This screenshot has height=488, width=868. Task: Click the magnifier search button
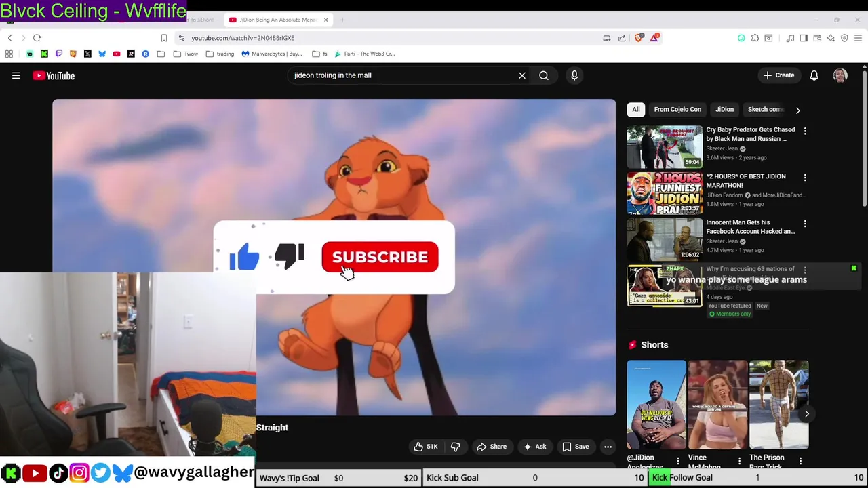pyautogui.click(x=544, y=75)
